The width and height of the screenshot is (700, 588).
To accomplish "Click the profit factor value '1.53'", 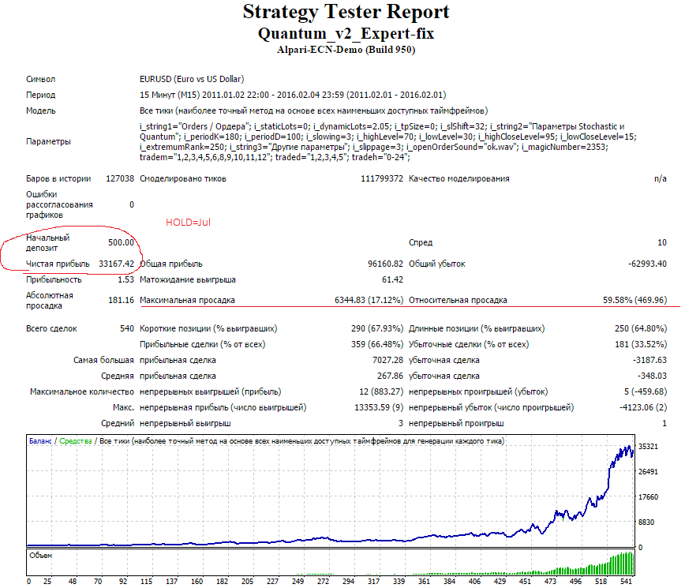I will [126, 279].
